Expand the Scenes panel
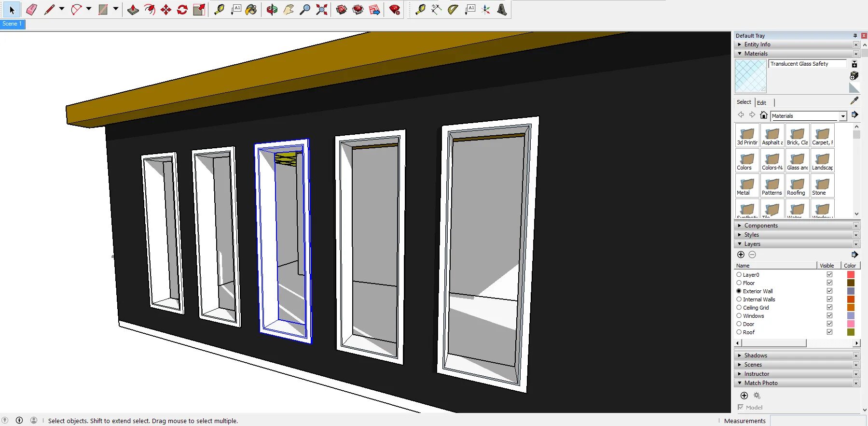 pyautogui.click(x=740, y=365)
